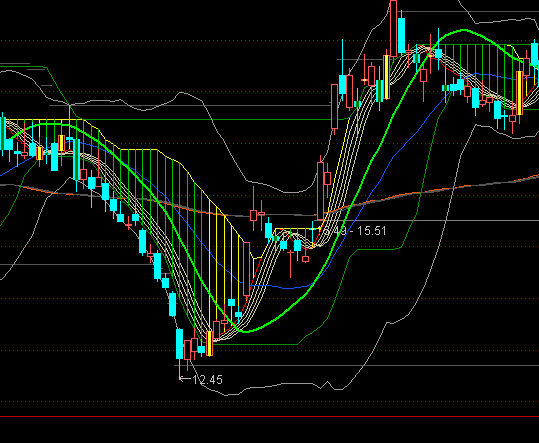539x443 pixels.
Task: Click the trough of the thick green curve
Action: (246, 332)
